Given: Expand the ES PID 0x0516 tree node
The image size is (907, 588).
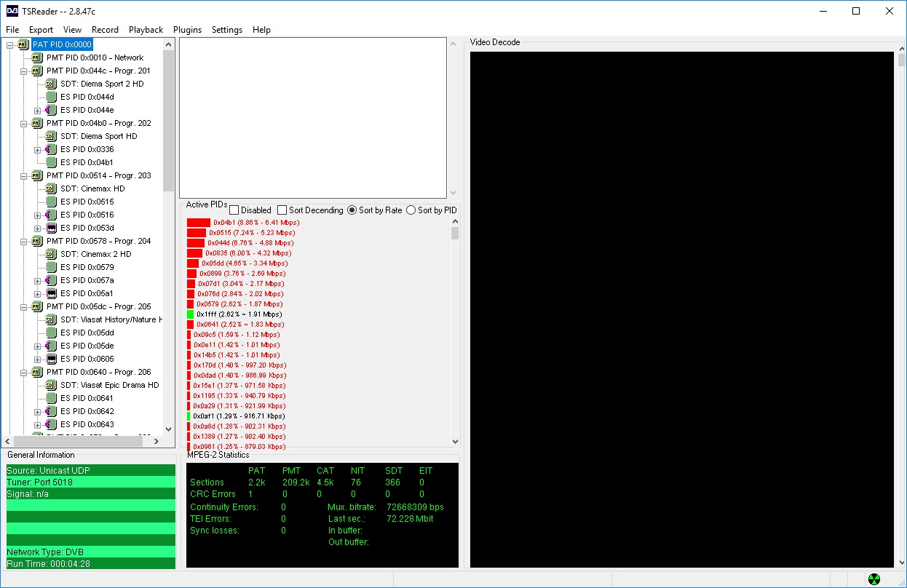Looking at the screenshot, I should click(x=38, y=215).
